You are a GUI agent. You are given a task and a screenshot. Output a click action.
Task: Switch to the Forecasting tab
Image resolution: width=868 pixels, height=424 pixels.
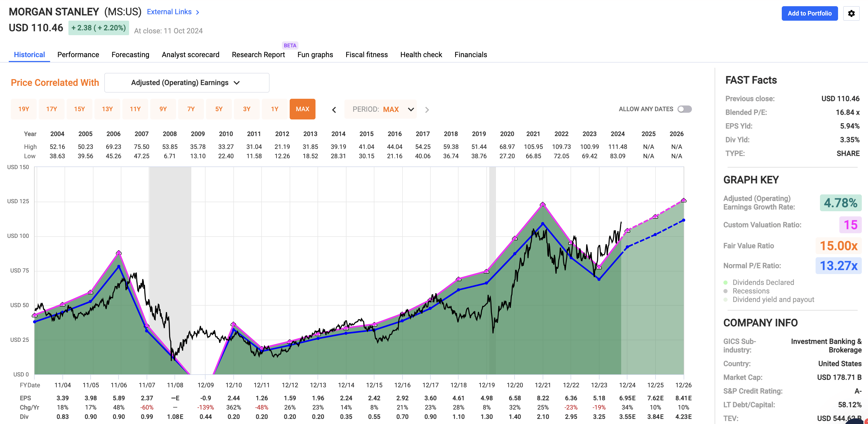coord(130,55)
